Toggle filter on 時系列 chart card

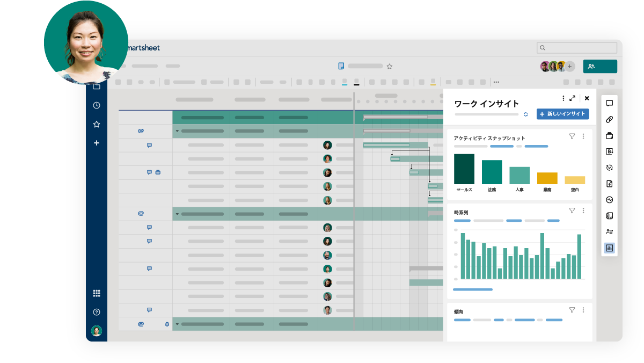tap(572, 210)
